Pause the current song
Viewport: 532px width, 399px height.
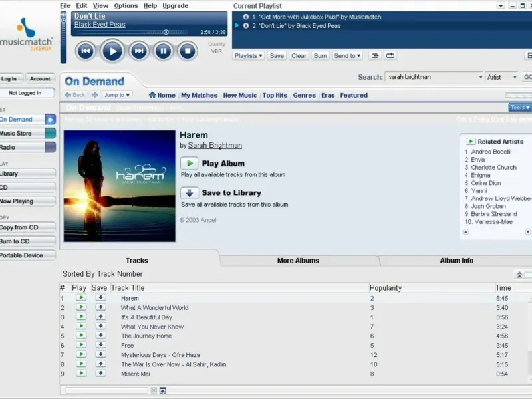[x=163, y=51]
